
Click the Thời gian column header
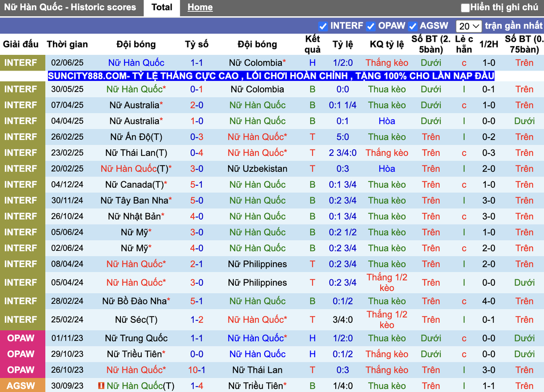pos(67,45)
